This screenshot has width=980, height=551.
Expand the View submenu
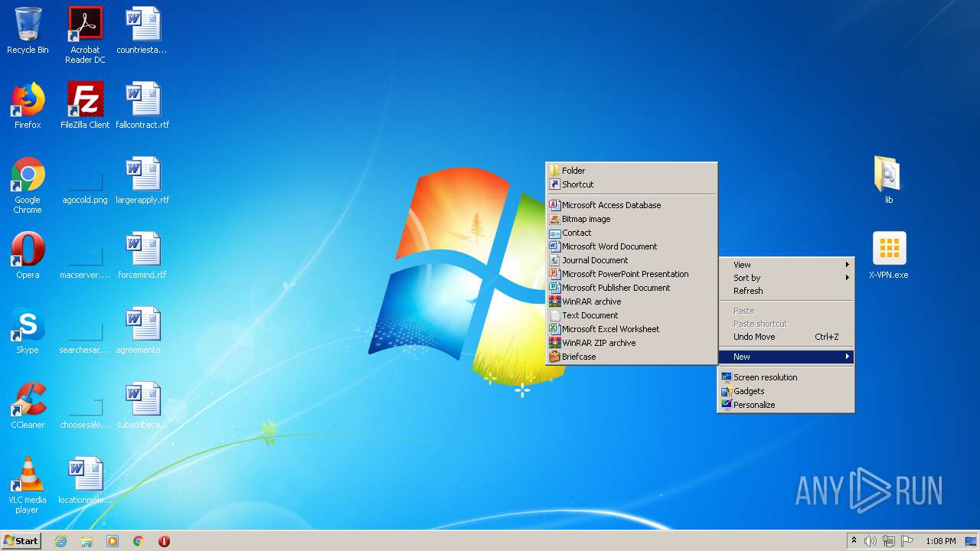point(786,265)
